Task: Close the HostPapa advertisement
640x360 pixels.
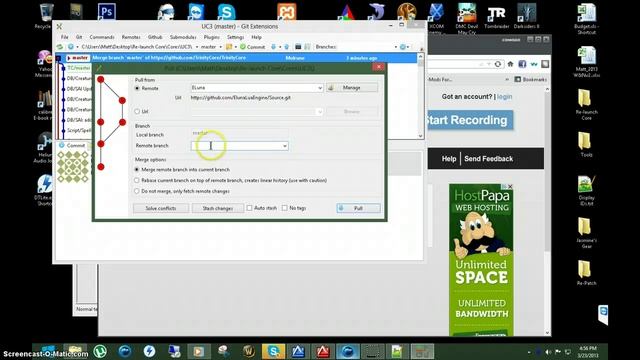Action: coord(510,187)
